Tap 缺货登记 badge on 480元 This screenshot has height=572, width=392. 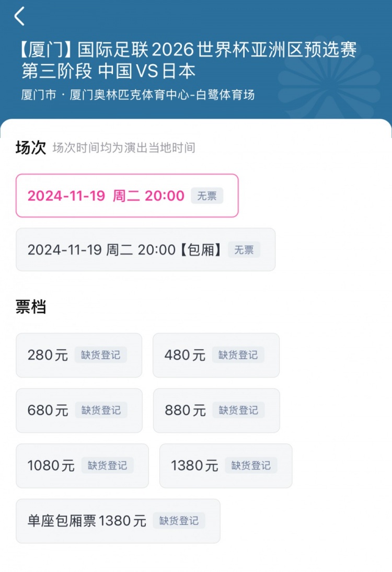click(238, 355)
